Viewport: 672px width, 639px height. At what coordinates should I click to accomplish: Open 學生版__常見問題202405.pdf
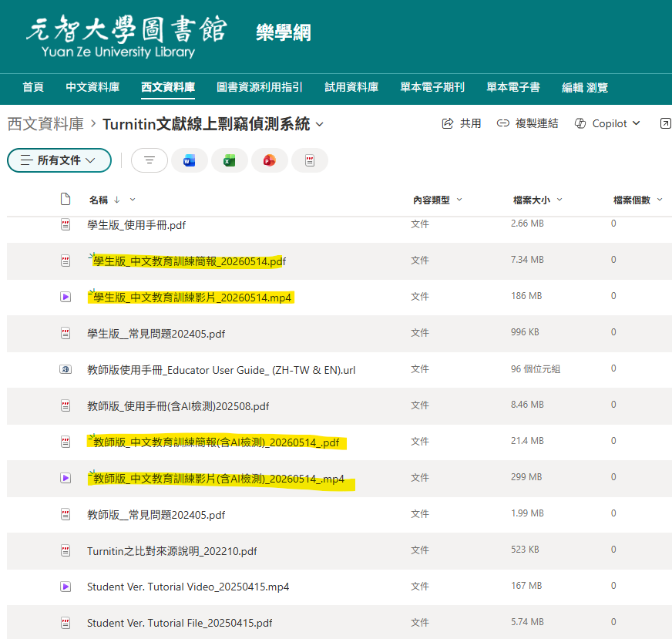(156, 334)
